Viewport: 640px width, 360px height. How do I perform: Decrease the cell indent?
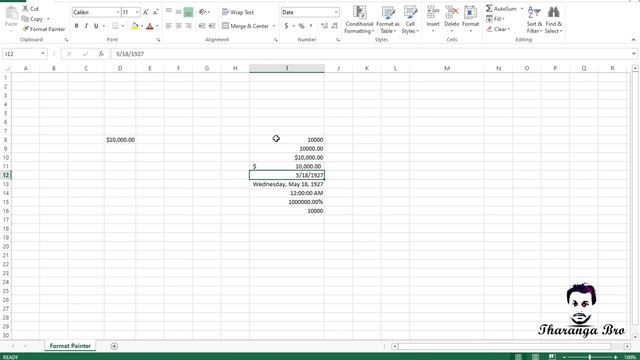tap(202, 26)
